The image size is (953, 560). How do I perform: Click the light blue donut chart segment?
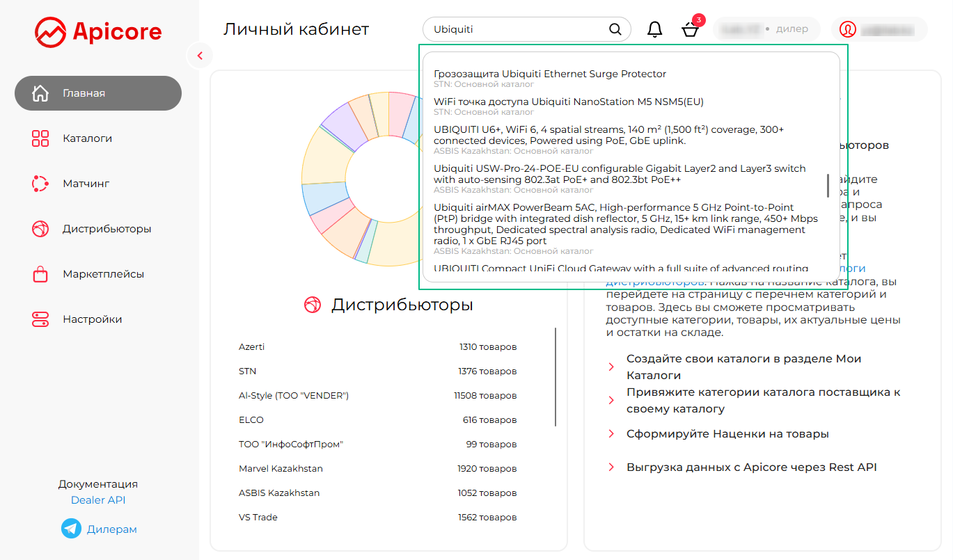324,197
